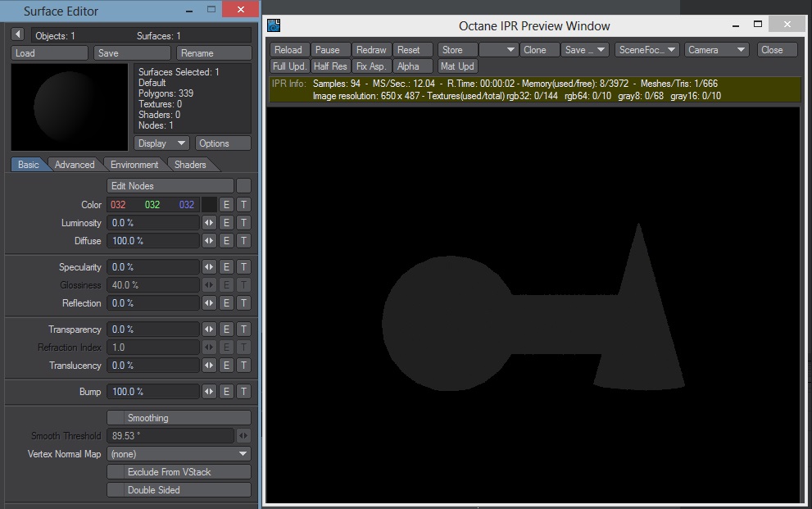Click the Bump T texture button

(244, 392)
